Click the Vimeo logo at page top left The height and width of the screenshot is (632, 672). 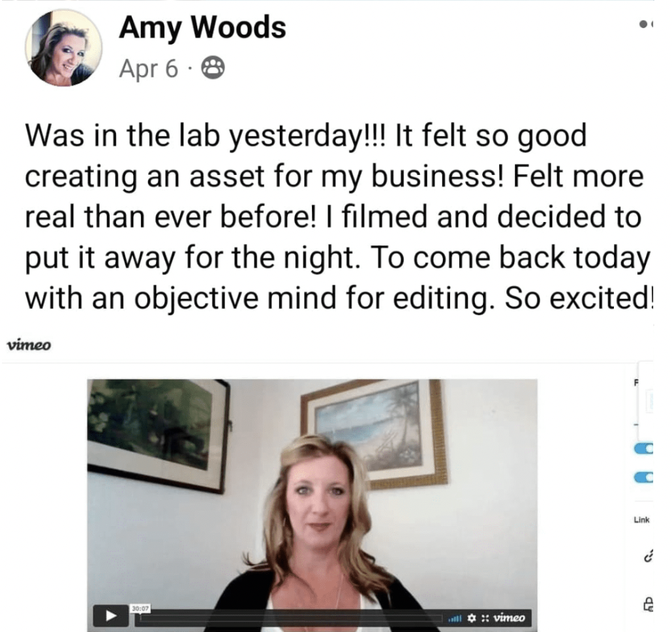click(x=29, y=345)
